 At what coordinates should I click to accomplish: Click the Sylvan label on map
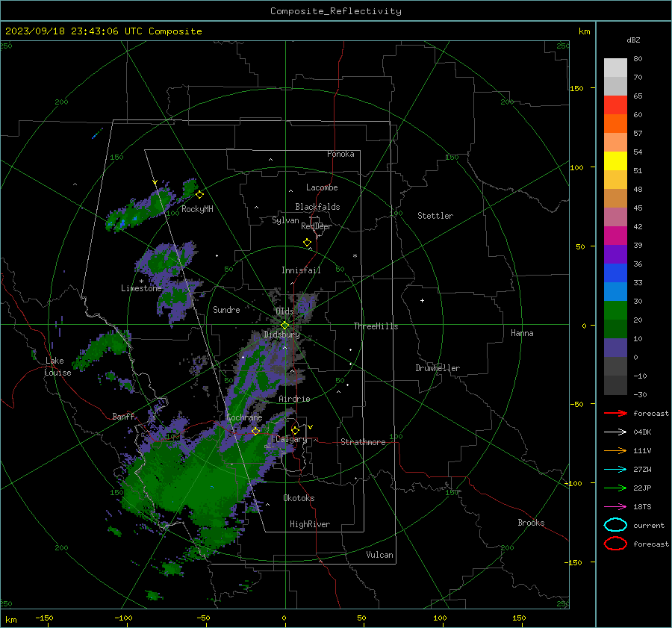point(285,220)
